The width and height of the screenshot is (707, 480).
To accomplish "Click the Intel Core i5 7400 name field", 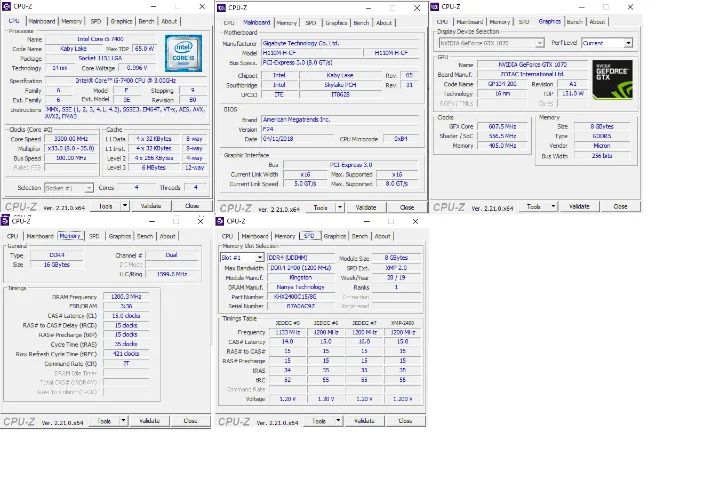I will [x=101, y=39].
